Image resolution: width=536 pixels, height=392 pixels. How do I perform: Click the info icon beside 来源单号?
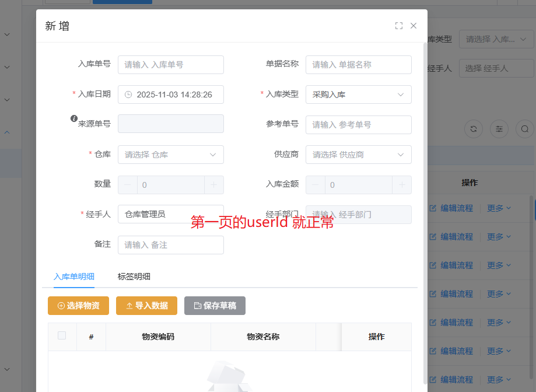tap(74, 118)
